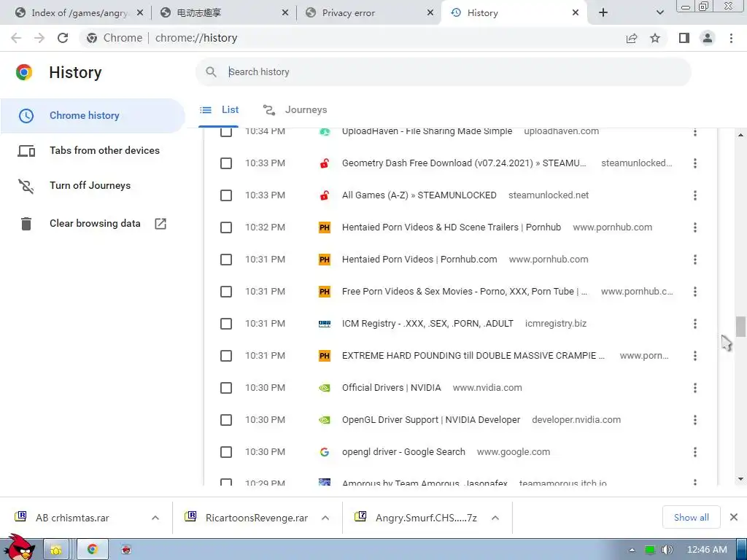The height and width of the screenshot is (560, 747).
Task: Open Chrome history in sidebar
Action: (93, 116)
